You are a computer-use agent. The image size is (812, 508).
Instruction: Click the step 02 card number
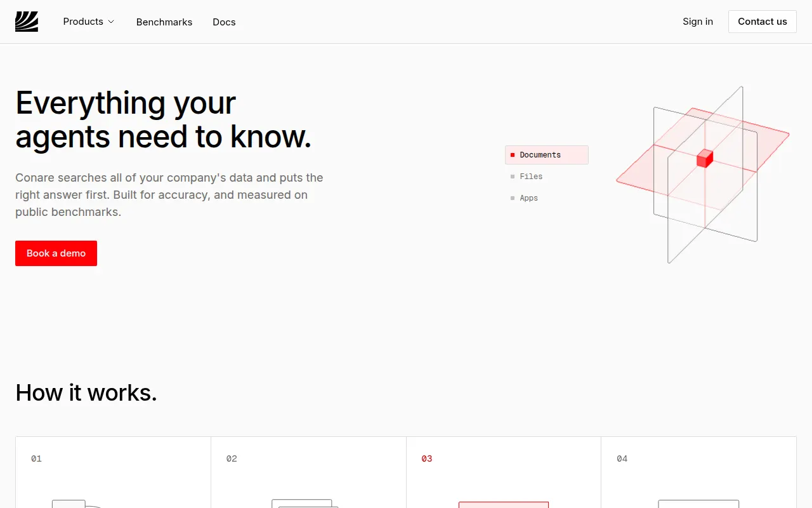point(232,458)
